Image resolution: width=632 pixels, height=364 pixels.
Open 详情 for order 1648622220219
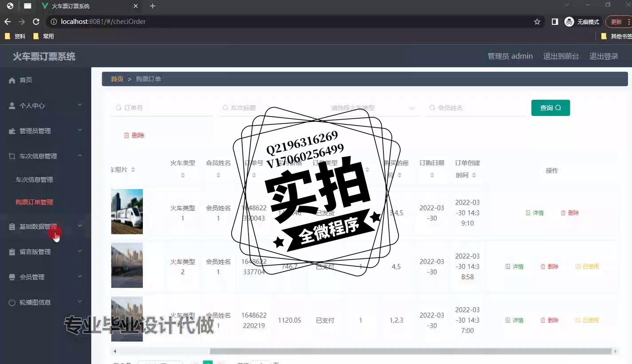(514, 320)
